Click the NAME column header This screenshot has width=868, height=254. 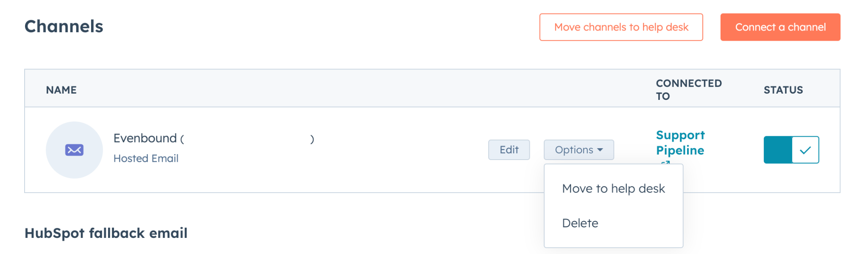(x=61, y=90)
